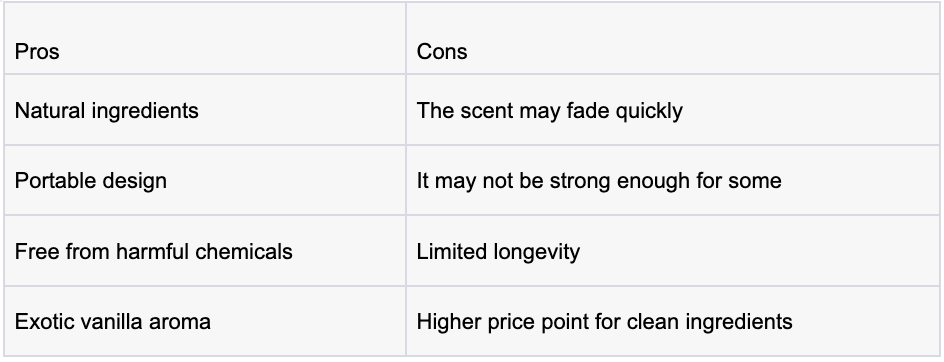This screenshot has height=362, width=944.
Task: Click the Portable design cell
Action: [205, 180]
